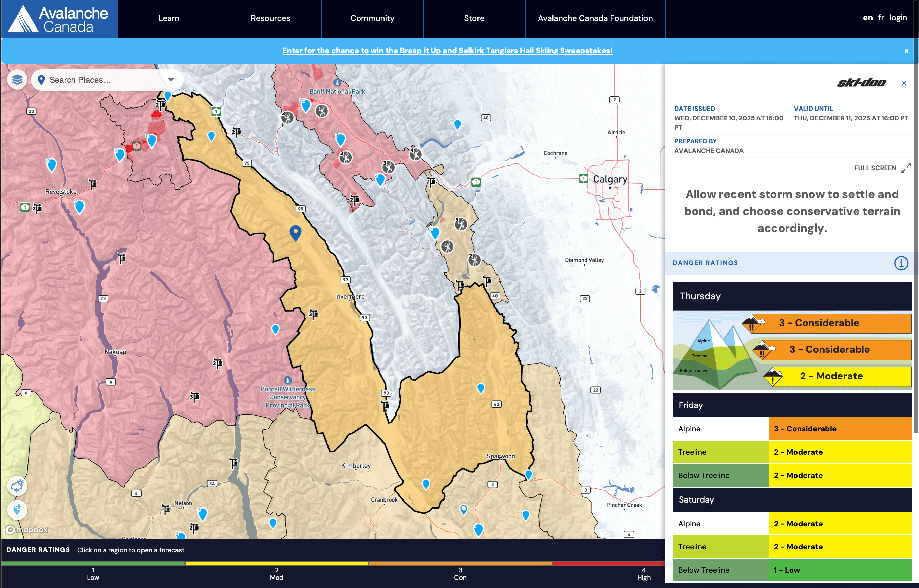Expand the Search Places dropdown arrow
This screenshot has height=588, width=919.
[x=171, y=80]
